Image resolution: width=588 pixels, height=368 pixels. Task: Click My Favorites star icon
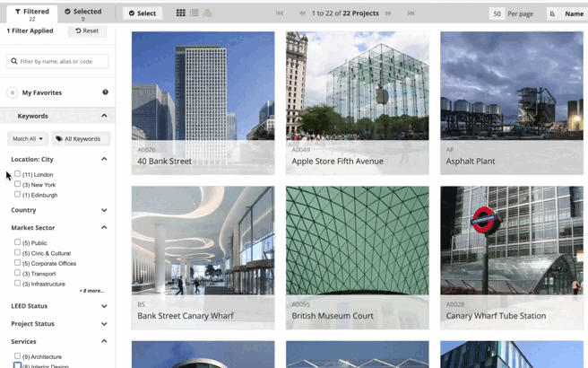(x=13, y=92)
